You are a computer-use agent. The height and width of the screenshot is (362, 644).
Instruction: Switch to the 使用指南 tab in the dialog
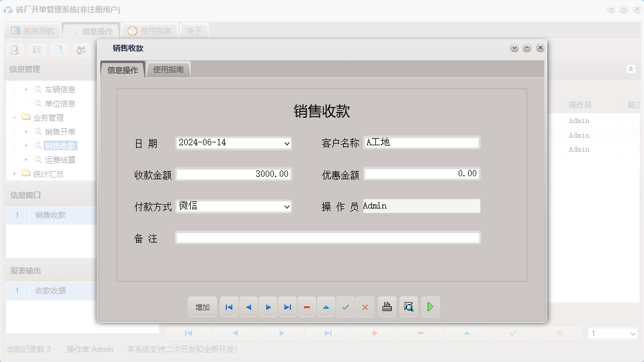click(169, 69)
